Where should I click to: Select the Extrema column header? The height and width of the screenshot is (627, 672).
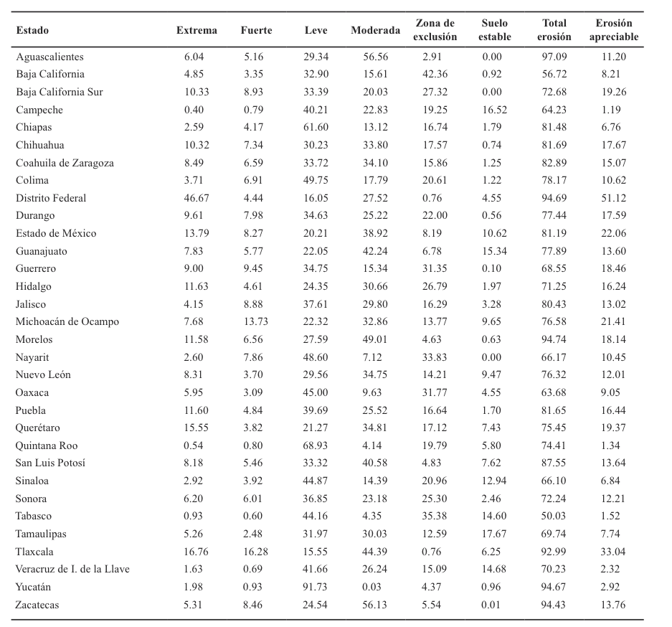196,31
